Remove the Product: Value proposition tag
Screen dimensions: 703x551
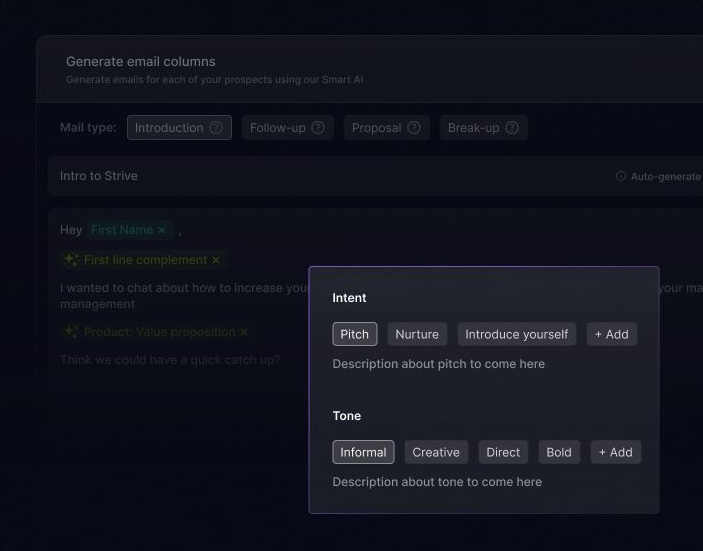(x=244, y=332)
